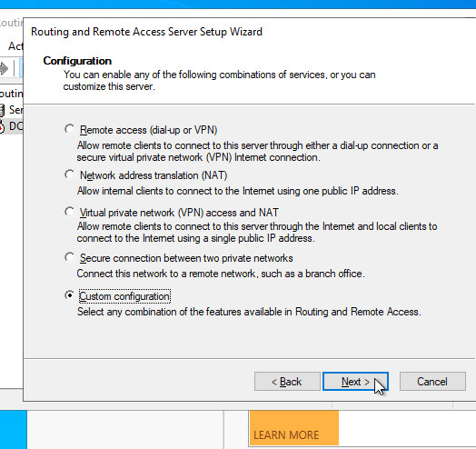This screenshot has width=476, height=449.
Task: Click the Network address translation (NAT) label
Action: pos(154,175)
